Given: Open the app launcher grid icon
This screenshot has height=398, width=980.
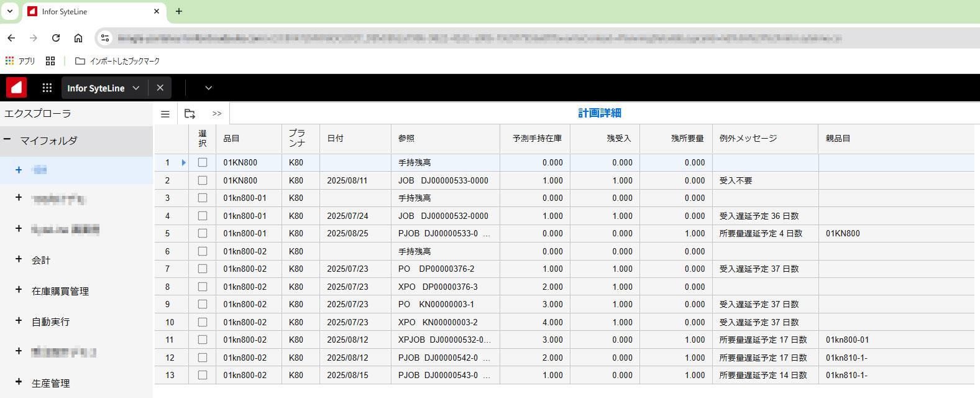Looking at the screenshot, I should pyautogui.click(x=47, y=88).
